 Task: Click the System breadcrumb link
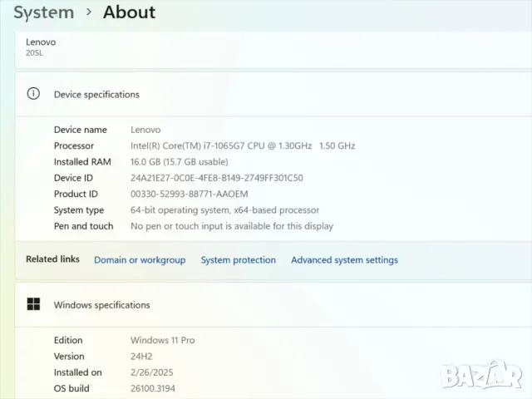(x=43, y=12)
